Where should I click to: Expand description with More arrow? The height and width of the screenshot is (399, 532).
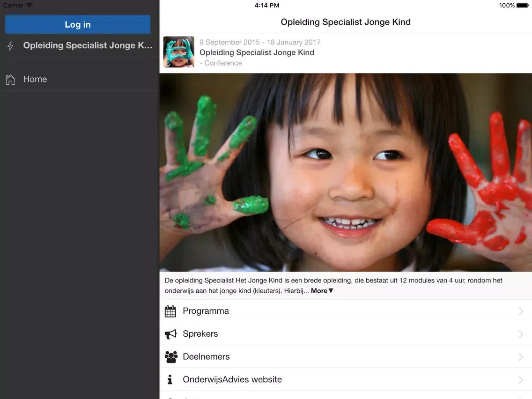[x=322, y=291]
